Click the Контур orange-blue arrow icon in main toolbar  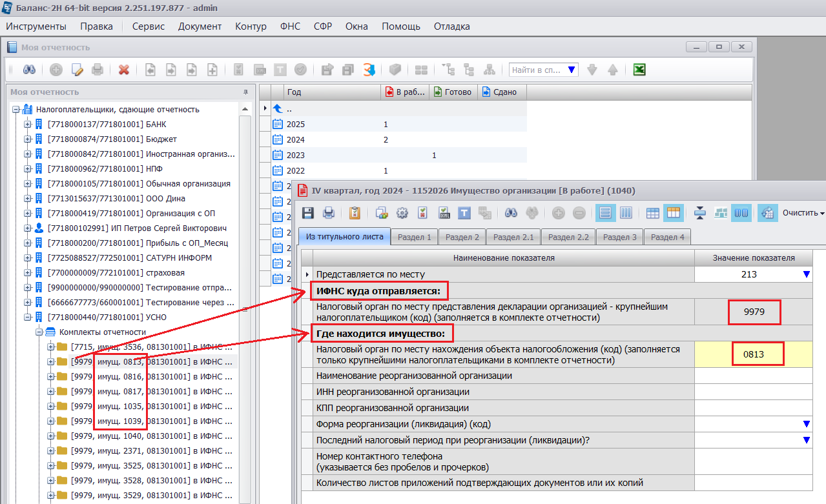click(369, 70)
